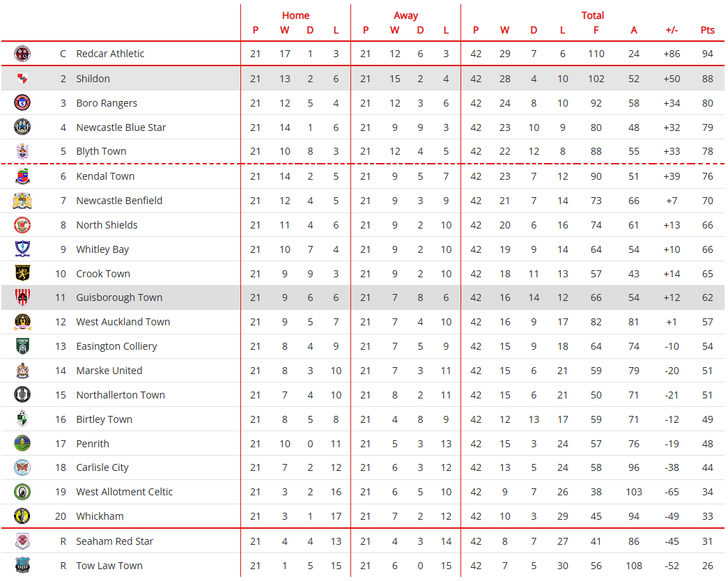Open the West Auckland Town link

click(123, 322)
